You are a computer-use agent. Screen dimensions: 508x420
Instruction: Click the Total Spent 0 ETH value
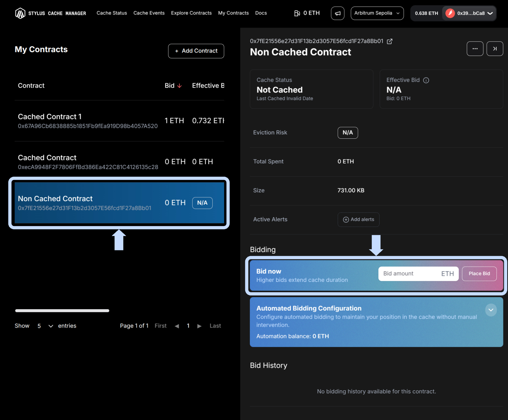[346, 161]
